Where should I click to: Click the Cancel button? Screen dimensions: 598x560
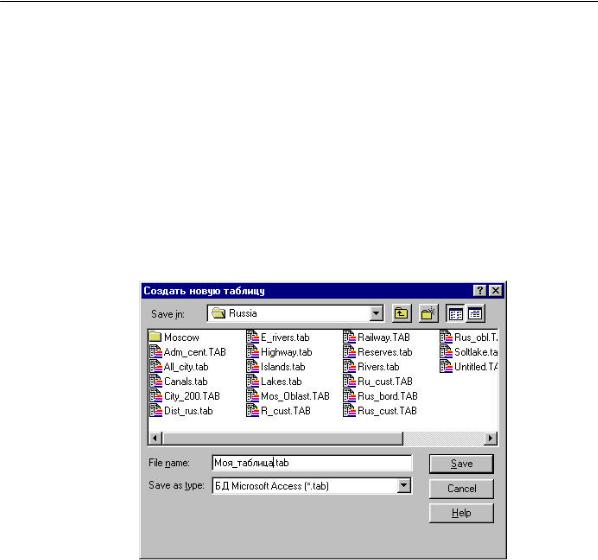(x=461, y=488)
